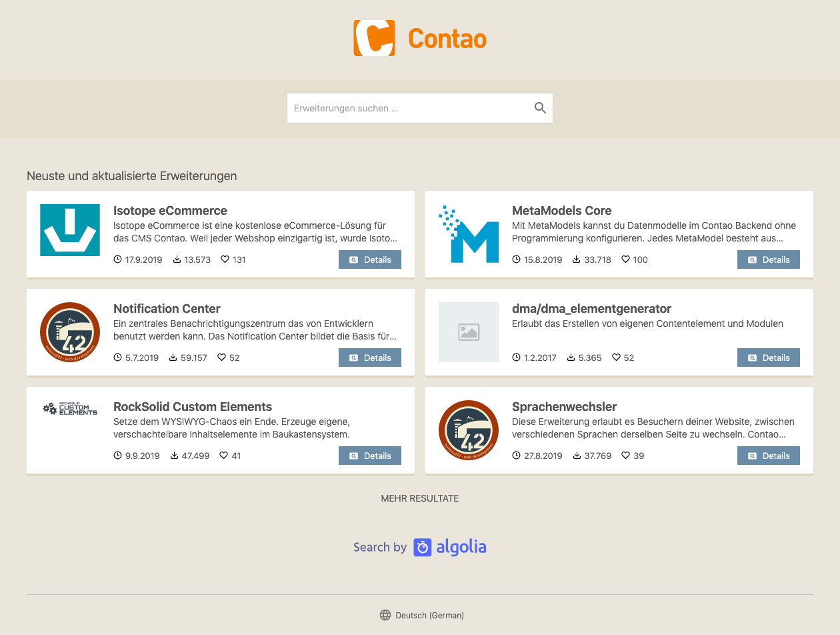Click the heart icon on Sprachenwechsler
Image resolution: width=840 pixels, height=635 pixels.
(x=625, y=456)
